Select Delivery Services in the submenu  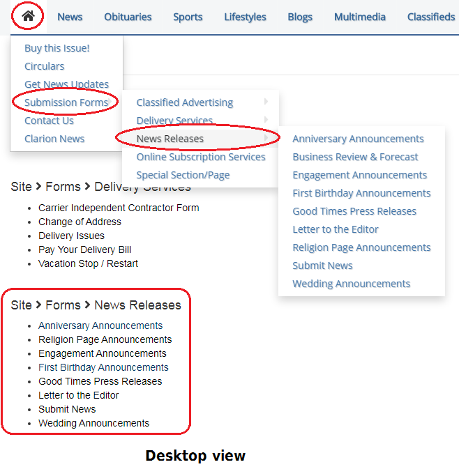tap(174, 121)
